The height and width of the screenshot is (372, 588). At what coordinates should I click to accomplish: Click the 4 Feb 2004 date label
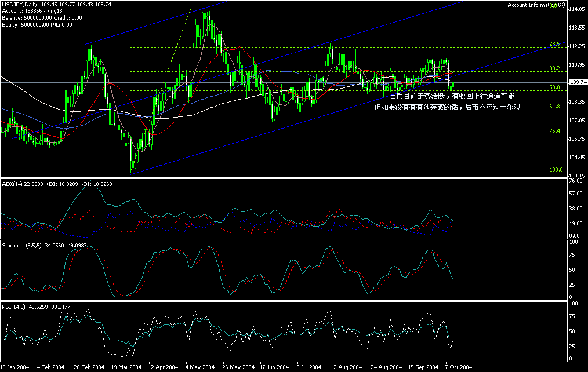point(50,367)
